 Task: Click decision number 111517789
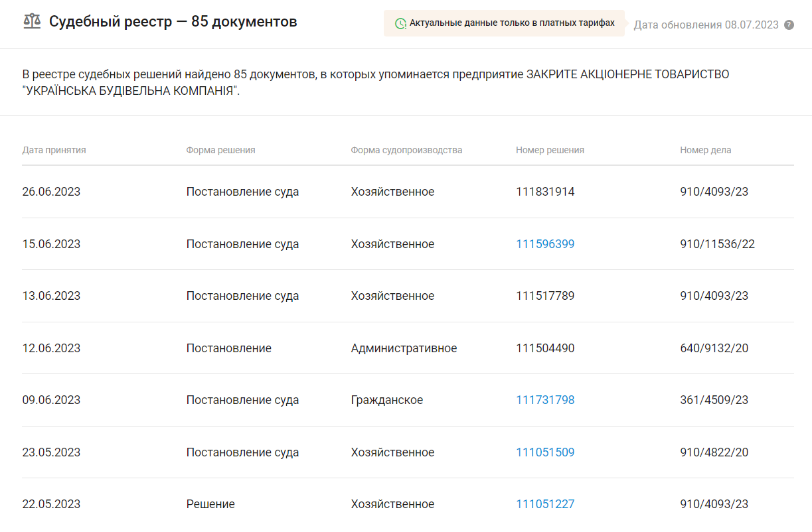(545, 296)
